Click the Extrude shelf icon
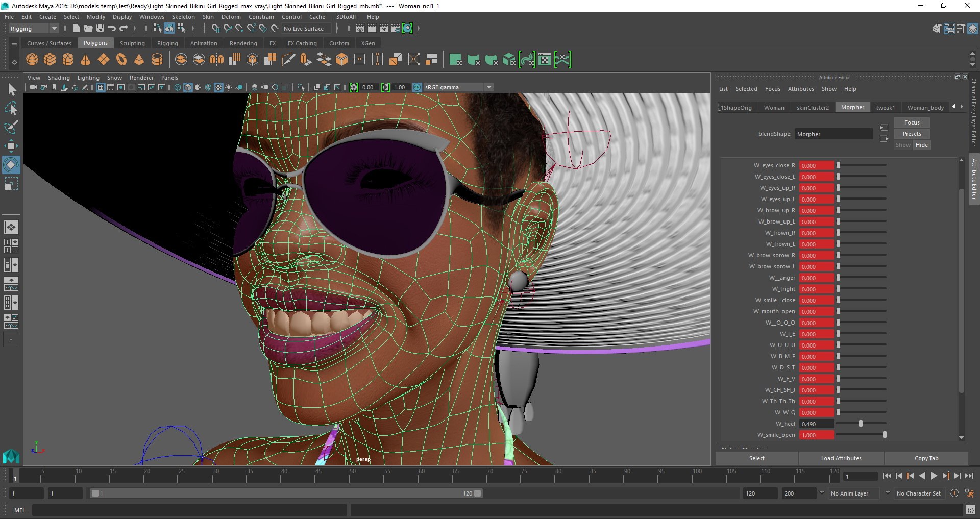Viewport: 980px width, 519px height. (x=306, y=60)
